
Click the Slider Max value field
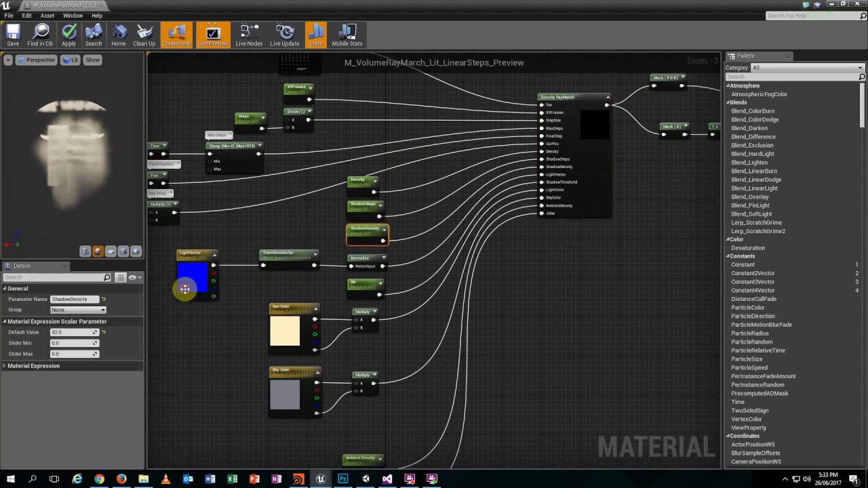[74, 354]
